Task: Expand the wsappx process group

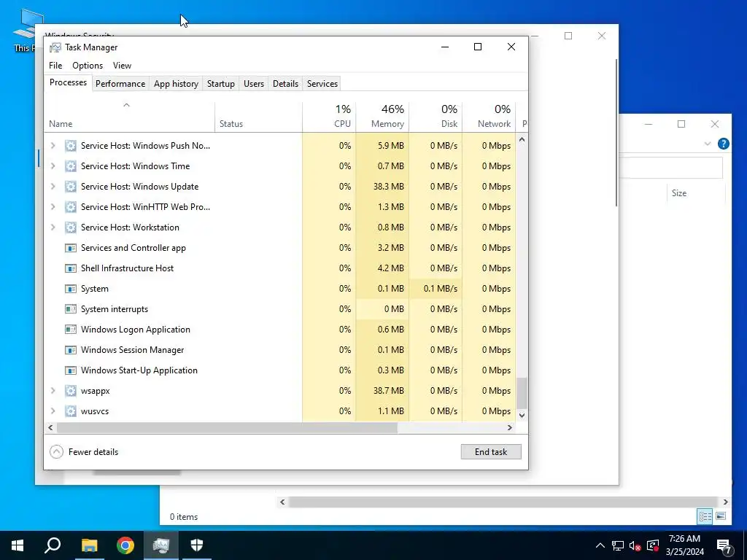Action: pos(53,391)
